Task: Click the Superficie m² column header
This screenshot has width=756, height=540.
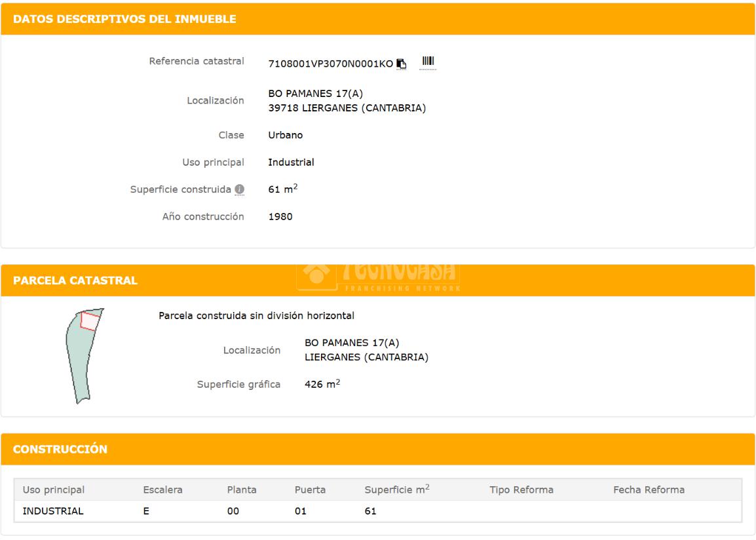Action: 396,490
